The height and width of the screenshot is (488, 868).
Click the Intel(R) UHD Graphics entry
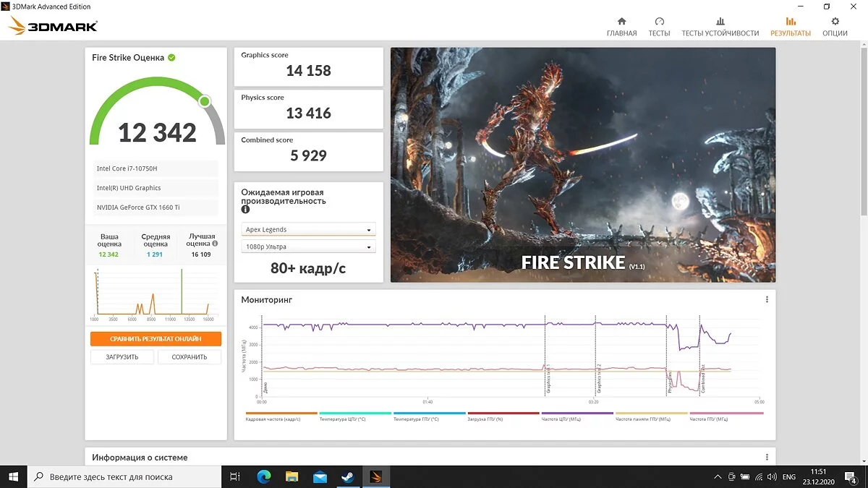(155, 188)
